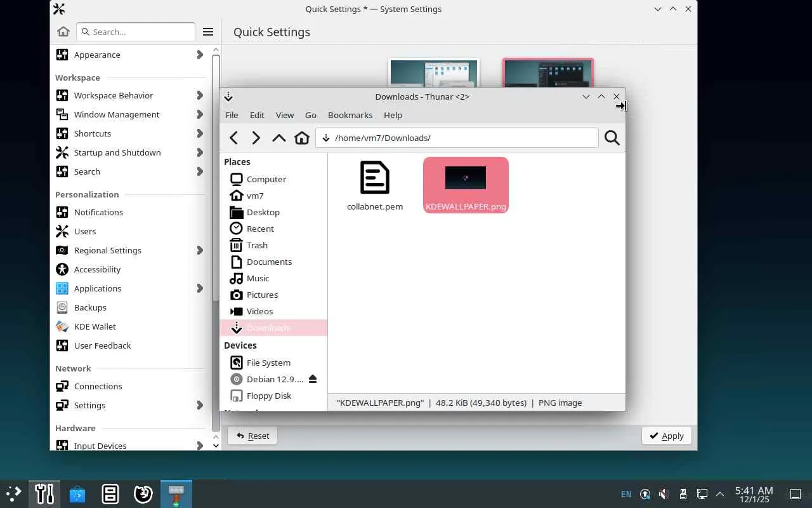This screenshot has width=812, height=508.
Task: Click Apply button in System Settings
Action: pos(666,436)
